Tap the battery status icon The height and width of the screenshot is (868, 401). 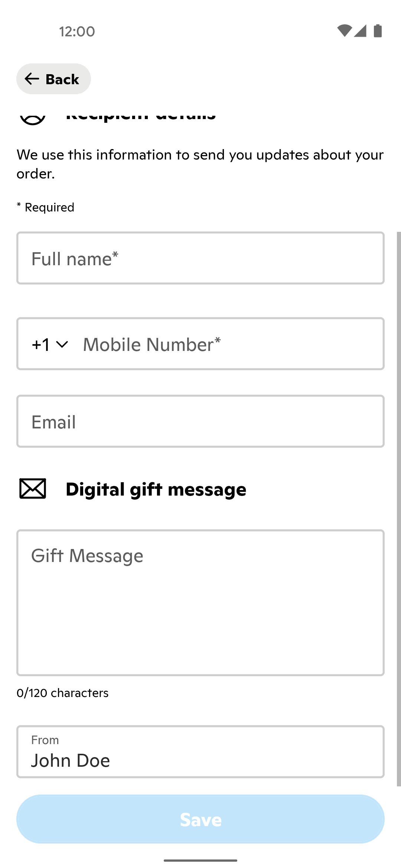pos(378,31)
